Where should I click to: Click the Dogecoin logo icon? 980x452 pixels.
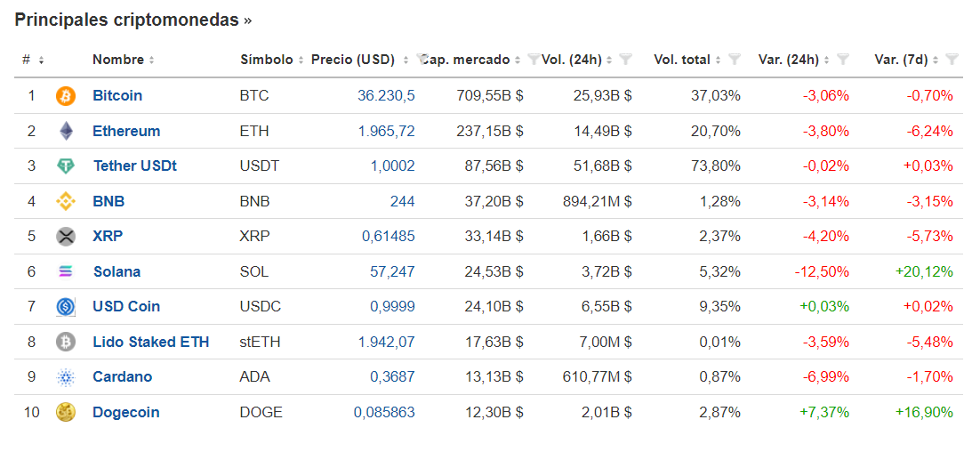(x=66, y=413)
